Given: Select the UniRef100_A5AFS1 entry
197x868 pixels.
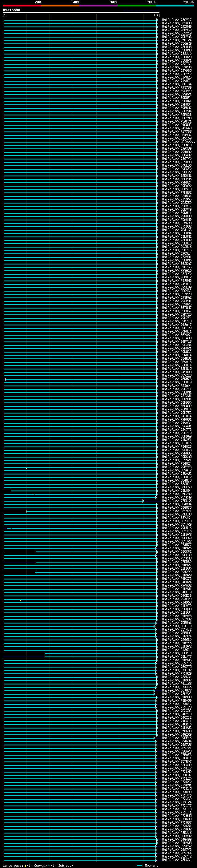Looking at the screenshot, I should [177, 121].
